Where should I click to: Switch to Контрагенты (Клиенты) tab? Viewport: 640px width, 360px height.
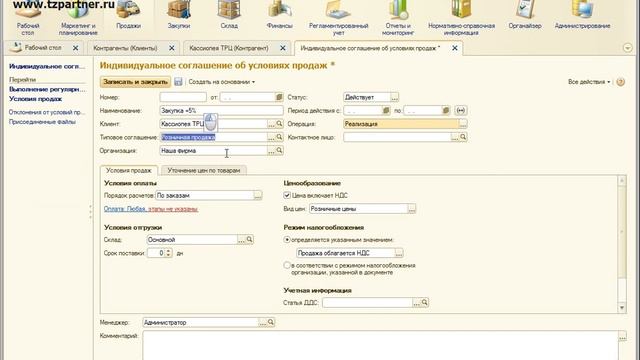(x=125, y=48)
